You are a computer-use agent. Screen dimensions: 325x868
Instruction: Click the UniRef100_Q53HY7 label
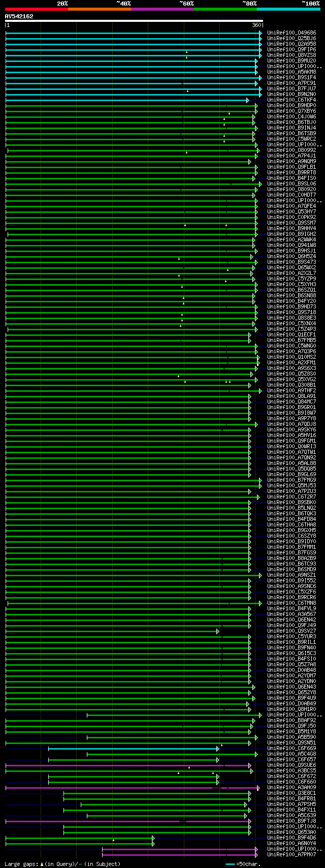coord(291,212)
